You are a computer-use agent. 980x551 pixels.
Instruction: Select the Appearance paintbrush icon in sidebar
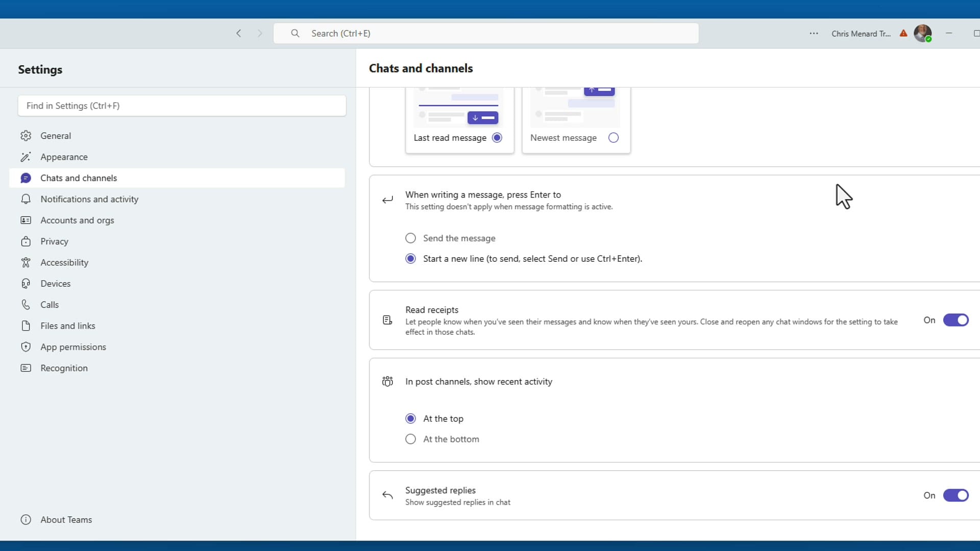[x=26, y=157]
